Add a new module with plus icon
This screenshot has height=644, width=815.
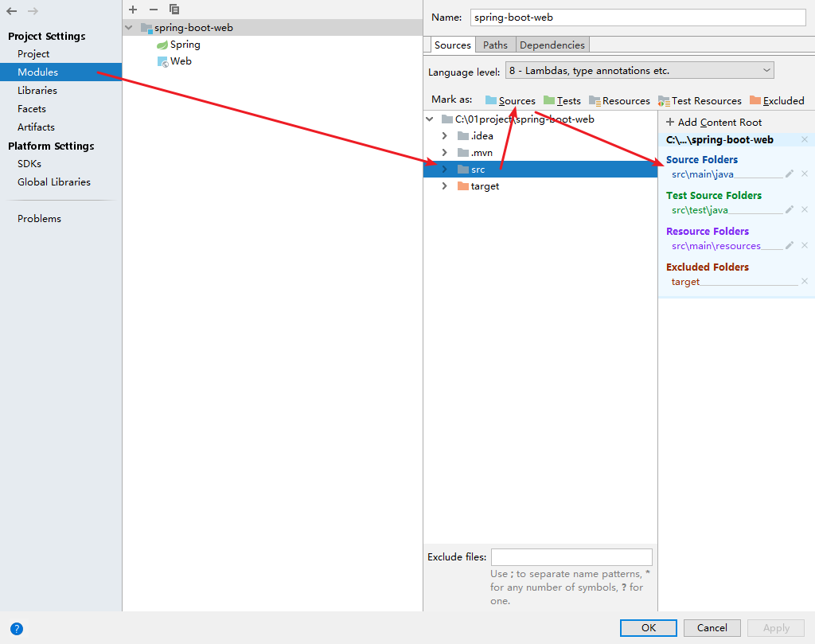click(133, 10)
